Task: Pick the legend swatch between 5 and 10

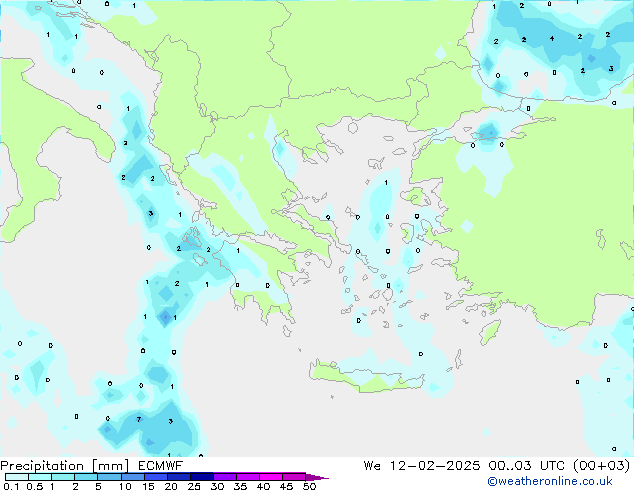Action: 109,477
